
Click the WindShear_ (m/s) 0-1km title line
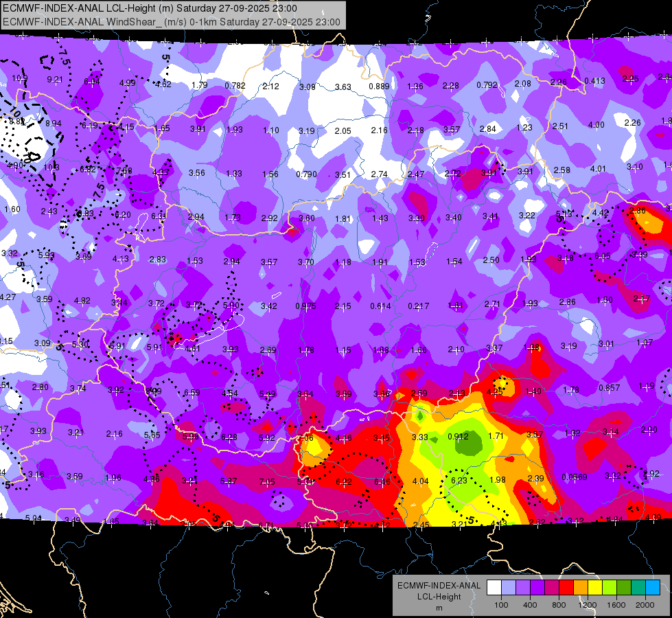tap(172, 22)
